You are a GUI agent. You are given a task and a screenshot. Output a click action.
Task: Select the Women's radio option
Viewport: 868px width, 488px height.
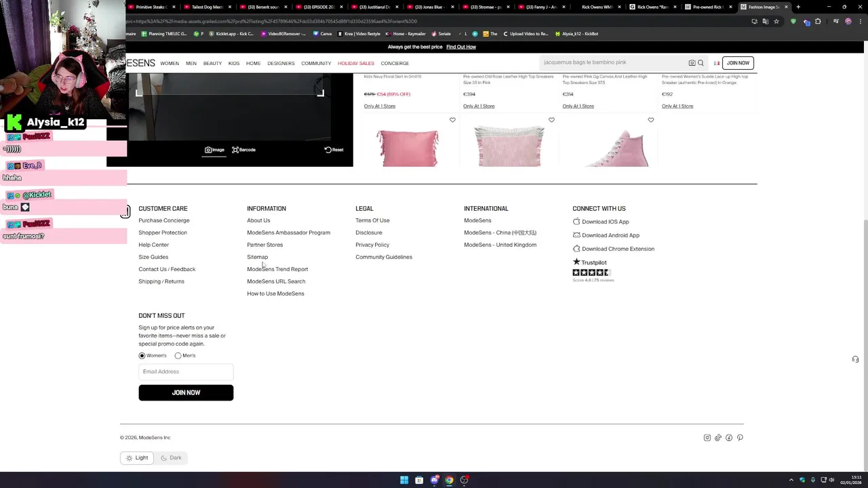(x=142, y=356)
